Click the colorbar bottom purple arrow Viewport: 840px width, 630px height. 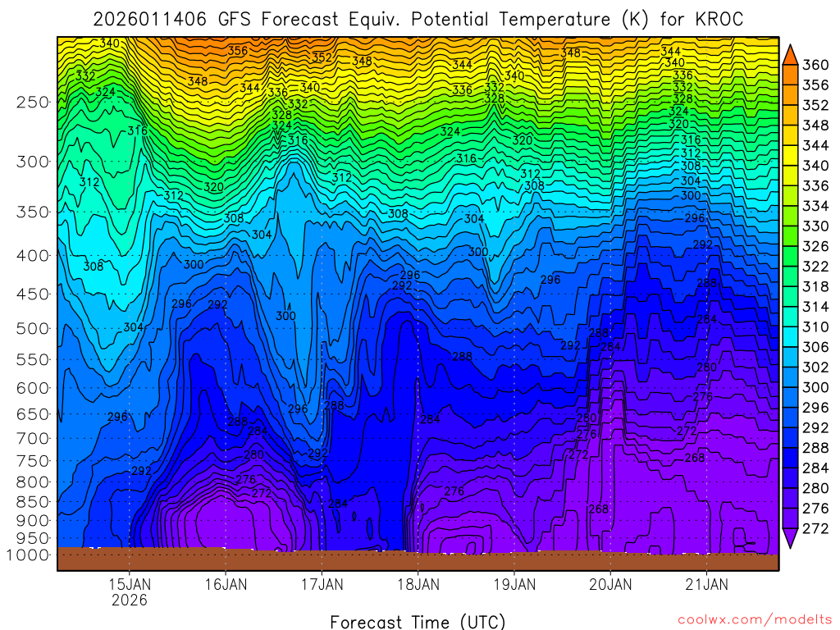click(x=790, y=538)
